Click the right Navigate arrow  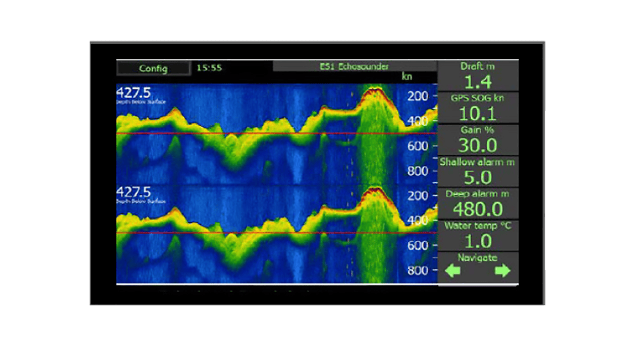click(x=502, y=270)
